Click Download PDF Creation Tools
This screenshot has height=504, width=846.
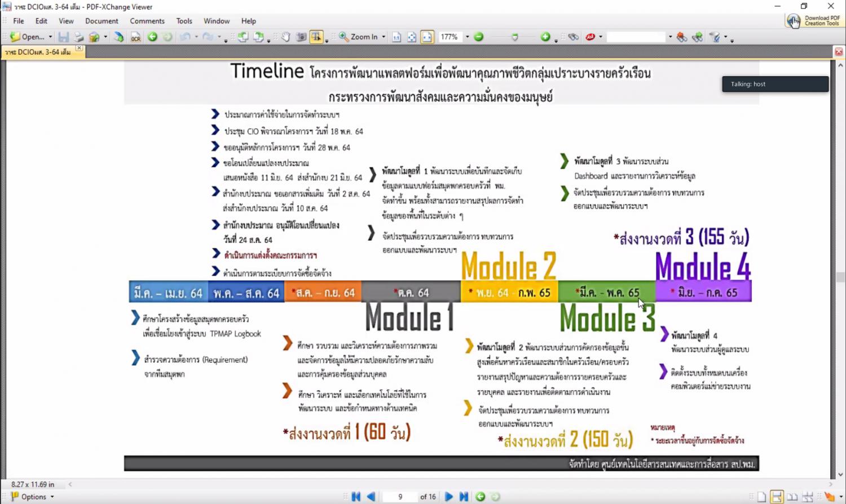pos(814,21)
